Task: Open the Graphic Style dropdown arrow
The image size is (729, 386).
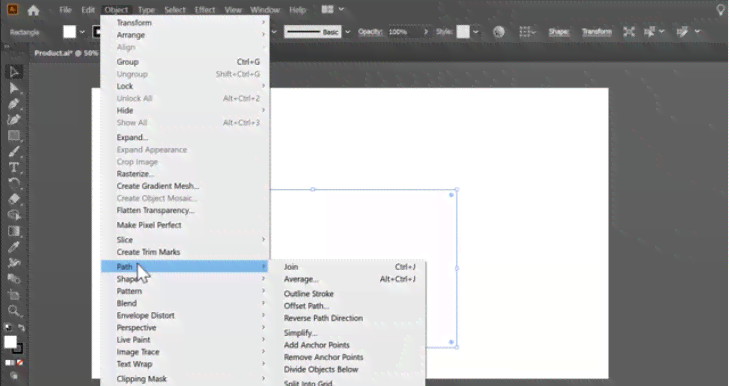Action: point(475,32)
